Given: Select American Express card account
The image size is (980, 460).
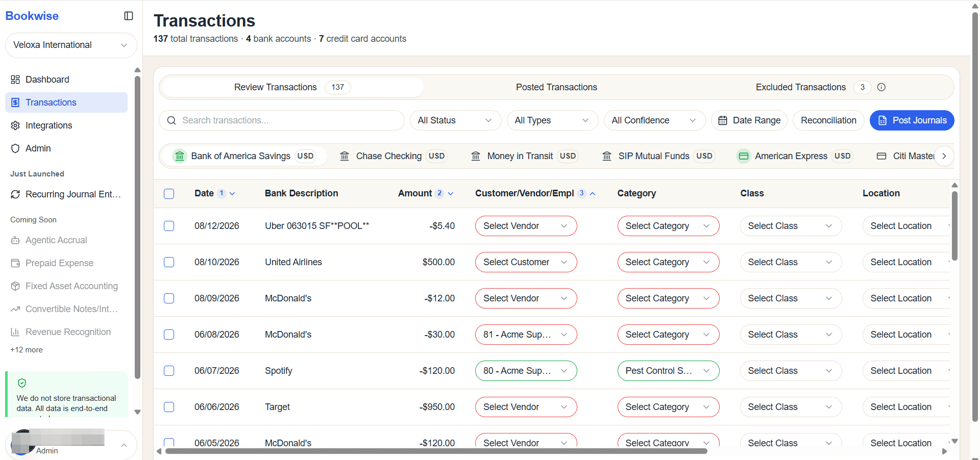Looking at the screenshot, I should (794, 156).
